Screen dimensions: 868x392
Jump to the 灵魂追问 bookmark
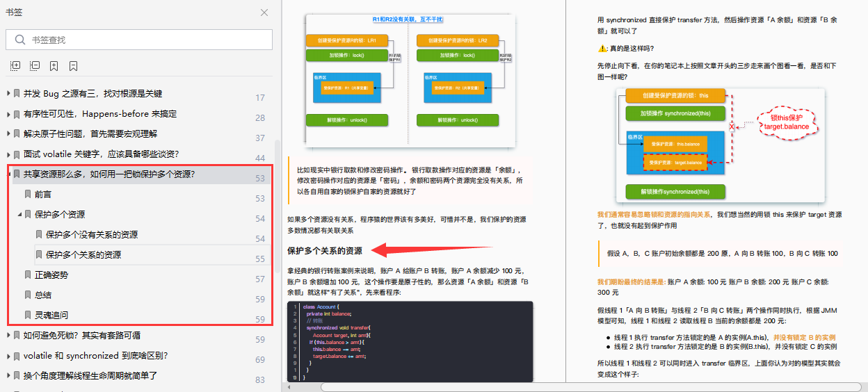(51, 315)
